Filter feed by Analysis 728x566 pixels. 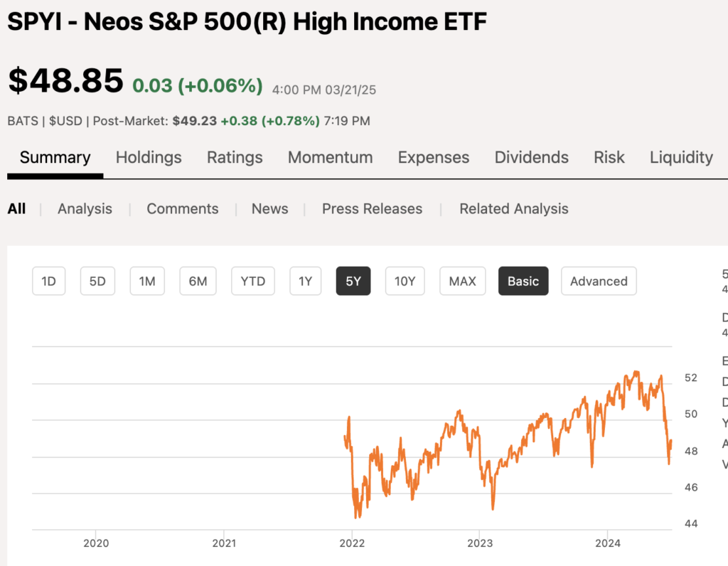coord(85,209)
